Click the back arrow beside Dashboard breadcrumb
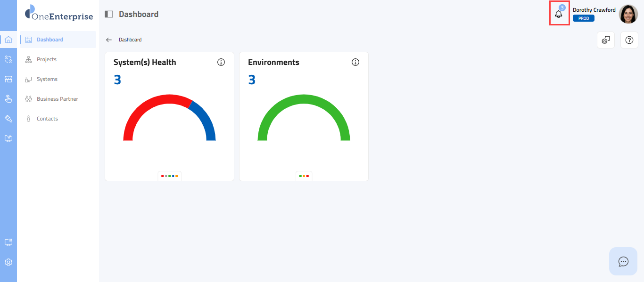The image size is (644, 282). click(109, 40)
